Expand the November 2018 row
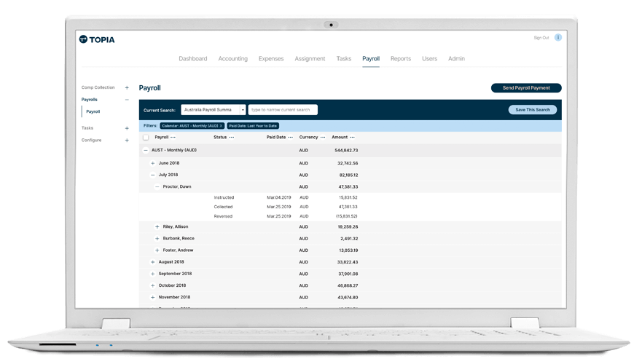Image resolution: width=634 pixels, height=364 pixels. [x=152, y=297]
